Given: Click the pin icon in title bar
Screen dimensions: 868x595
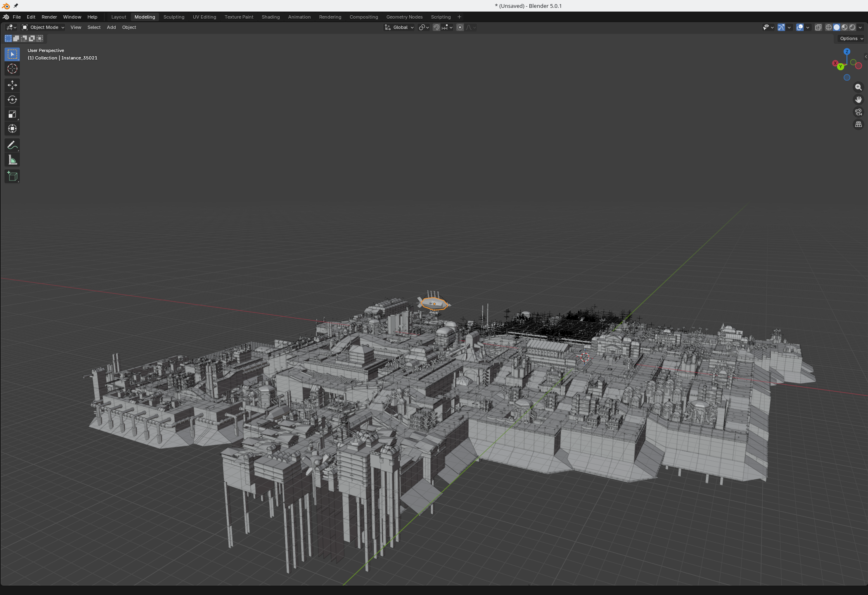Looking at the screenshot, I should coord(16,6).
